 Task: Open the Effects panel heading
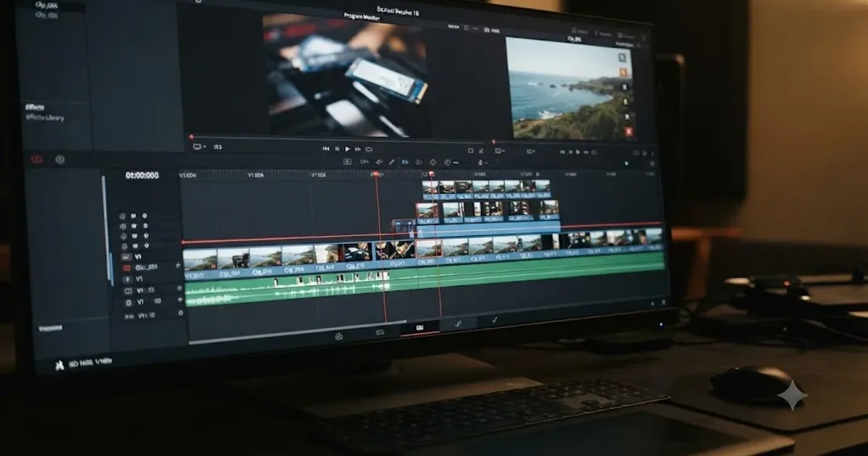[x=35, y=107]
